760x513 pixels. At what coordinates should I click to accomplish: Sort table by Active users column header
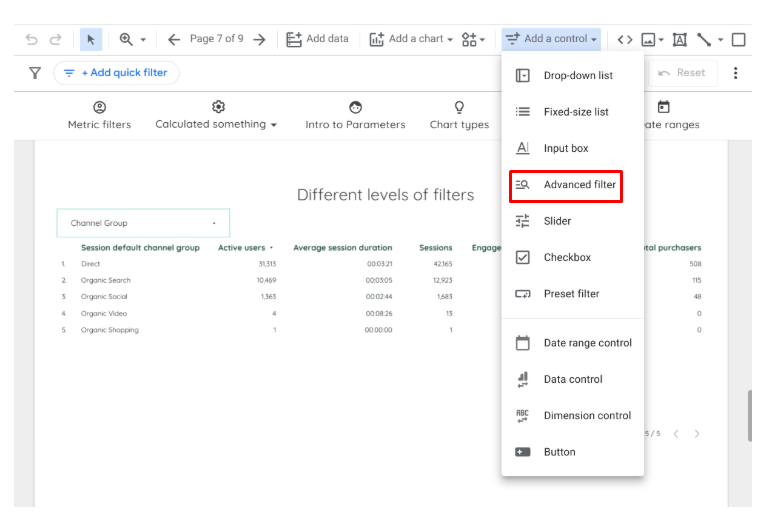point(243,248)
